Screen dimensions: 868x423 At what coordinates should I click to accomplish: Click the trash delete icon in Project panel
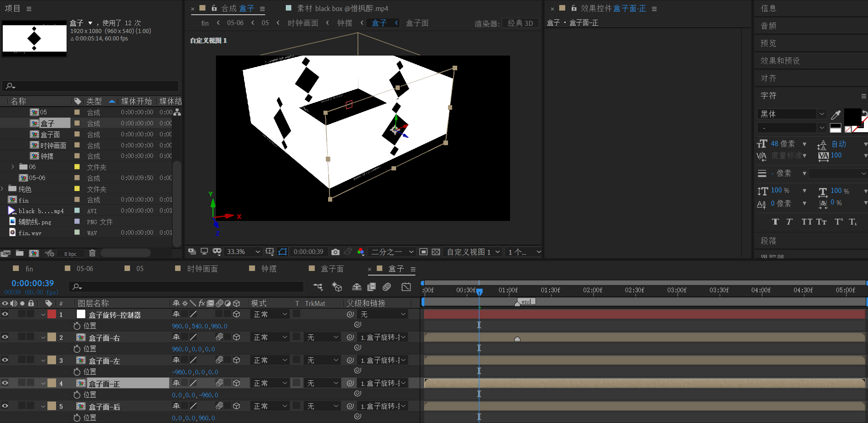tap(92, 253)
